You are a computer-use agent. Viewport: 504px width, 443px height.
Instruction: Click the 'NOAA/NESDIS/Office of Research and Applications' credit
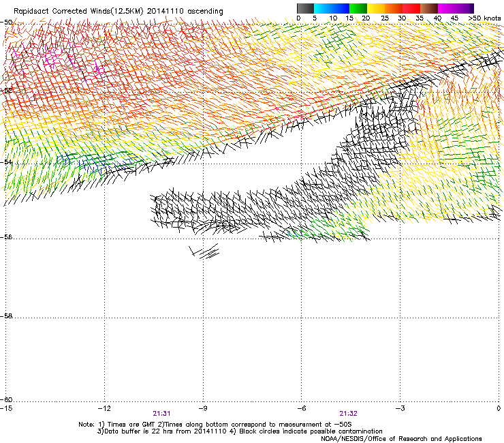pyautogui.click(x=401, y=439)
